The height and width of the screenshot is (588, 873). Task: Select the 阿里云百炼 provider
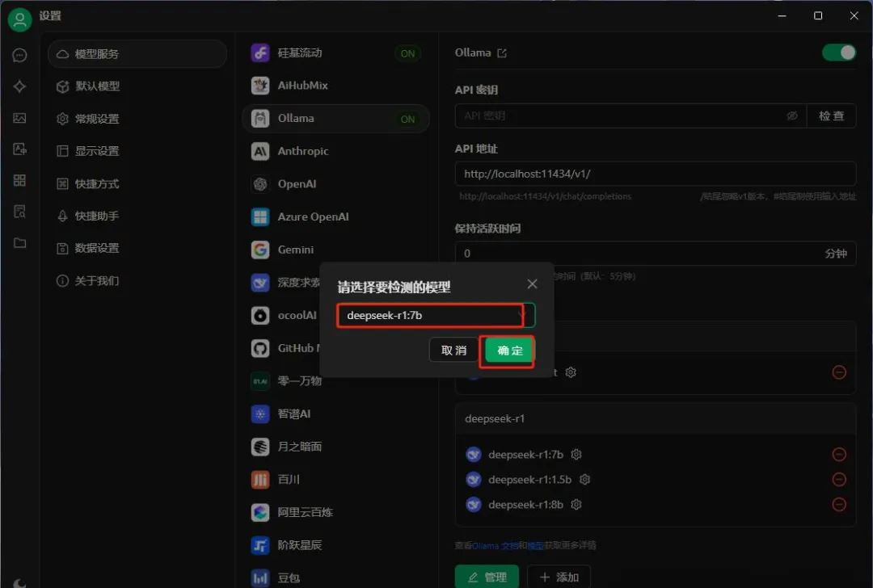click(335, 512)
